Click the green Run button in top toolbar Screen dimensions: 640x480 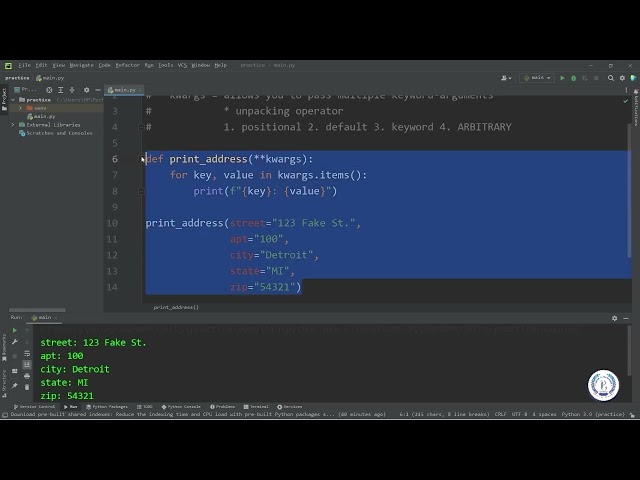[x=562, y=78]
